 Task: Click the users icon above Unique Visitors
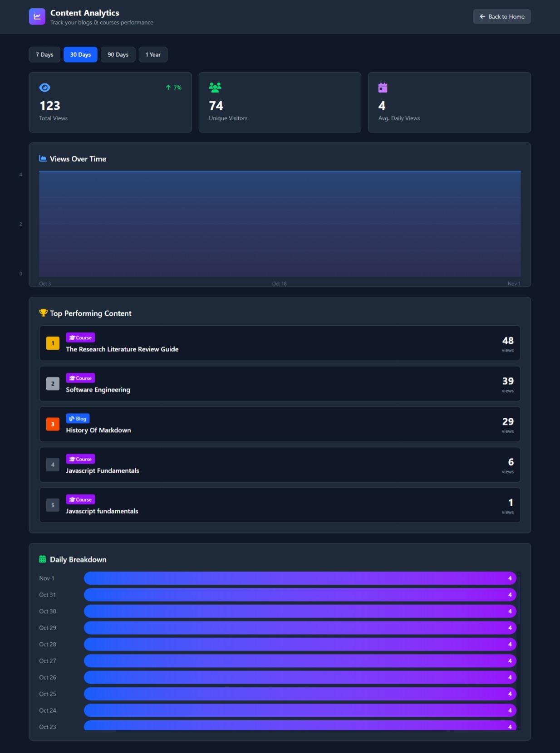click(215, 87)
